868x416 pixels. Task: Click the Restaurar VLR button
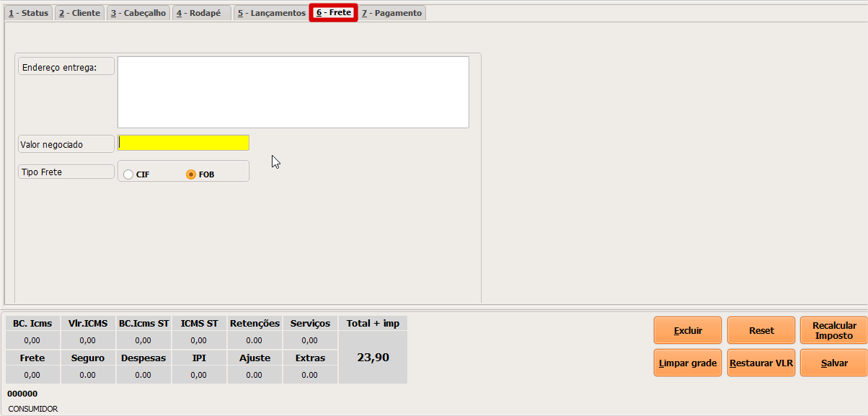[x=761, y=363]
